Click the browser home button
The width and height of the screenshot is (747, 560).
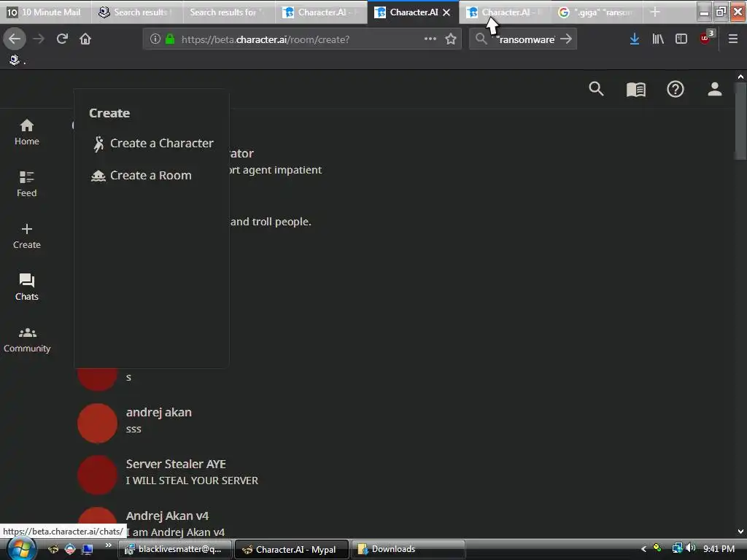(85, 39)
